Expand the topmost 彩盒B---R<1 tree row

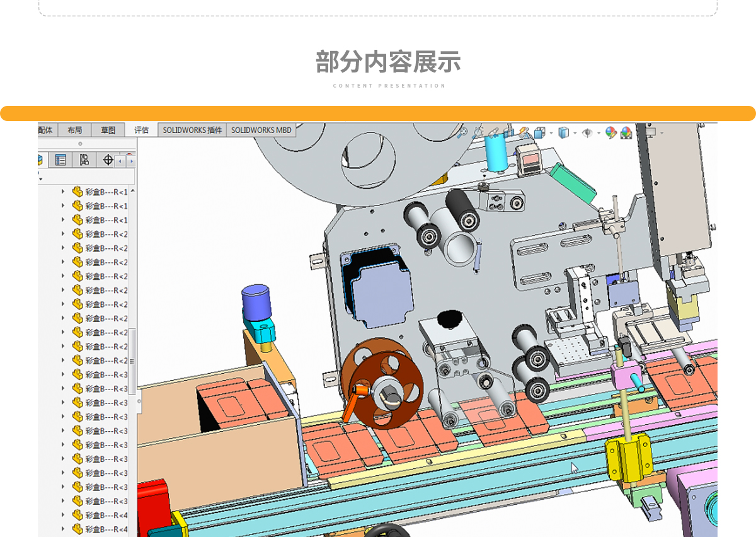62,192
